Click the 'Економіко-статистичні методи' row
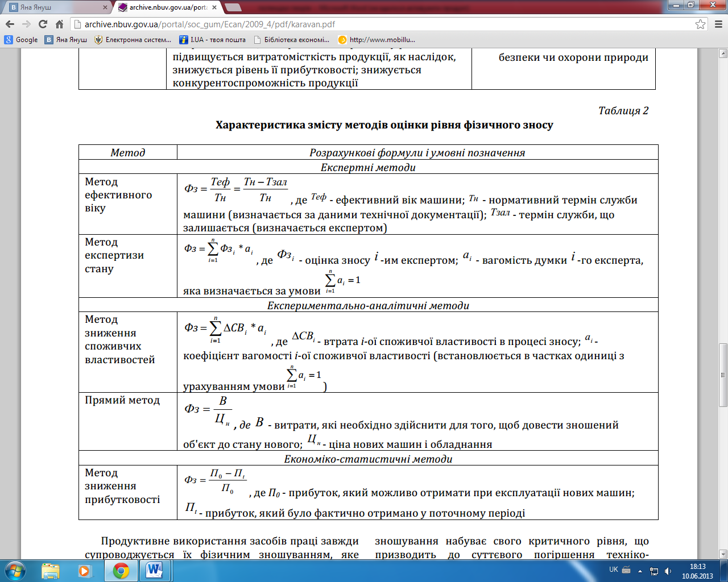The image size is (728, 582). (368, 459)
